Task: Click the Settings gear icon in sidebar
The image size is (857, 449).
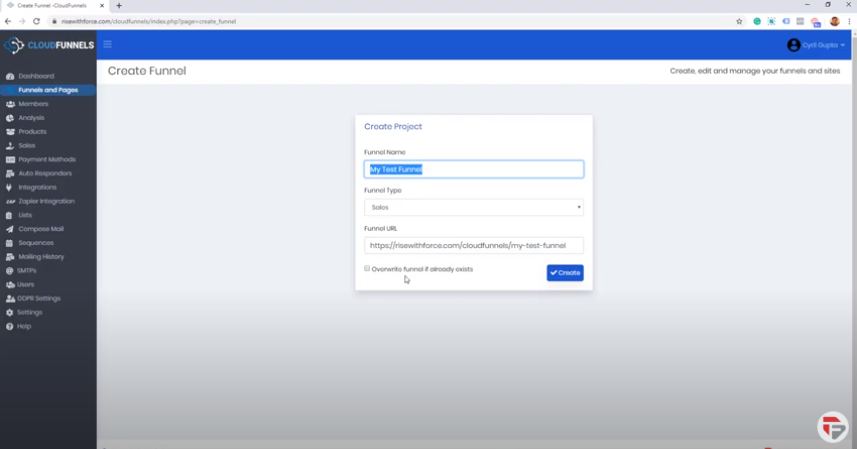Action: coord(10,312)
